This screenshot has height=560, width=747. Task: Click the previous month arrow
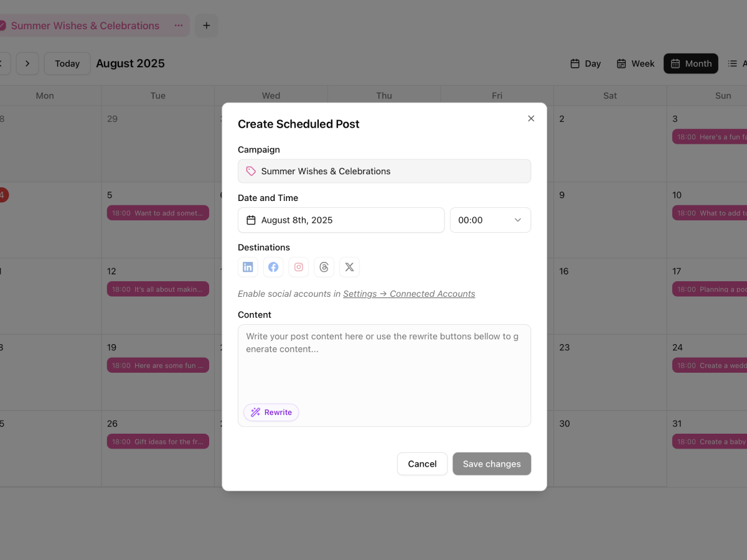pyautogui.click(x=2, y=63)
